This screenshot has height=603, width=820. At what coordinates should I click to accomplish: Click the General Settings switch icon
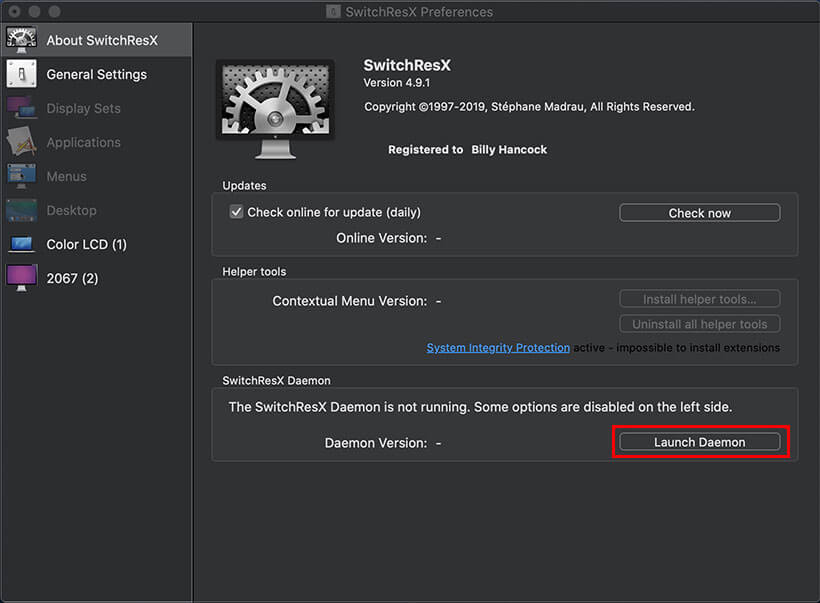22,74
